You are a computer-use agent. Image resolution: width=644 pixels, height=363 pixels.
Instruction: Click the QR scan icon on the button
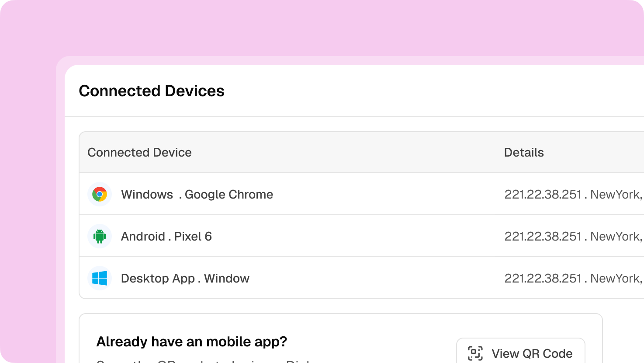475,353
